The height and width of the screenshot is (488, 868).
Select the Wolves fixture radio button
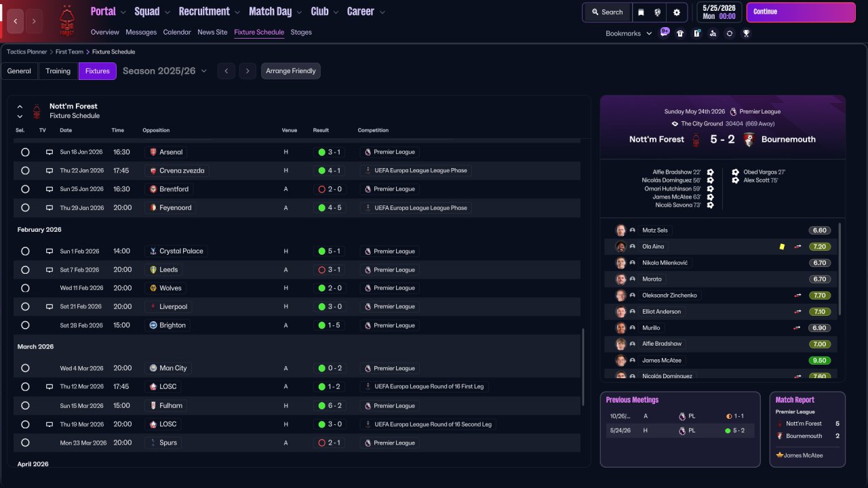[x=25, y=288]
